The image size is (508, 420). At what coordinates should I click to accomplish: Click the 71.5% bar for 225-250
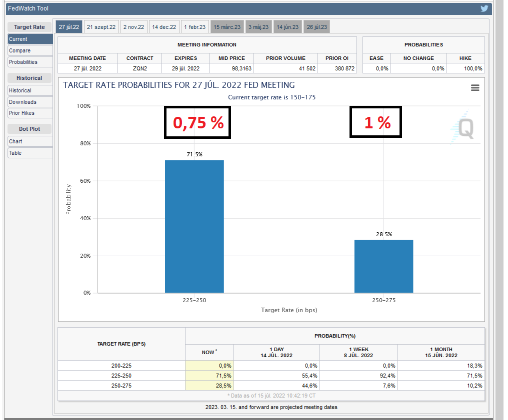[194, 227]
